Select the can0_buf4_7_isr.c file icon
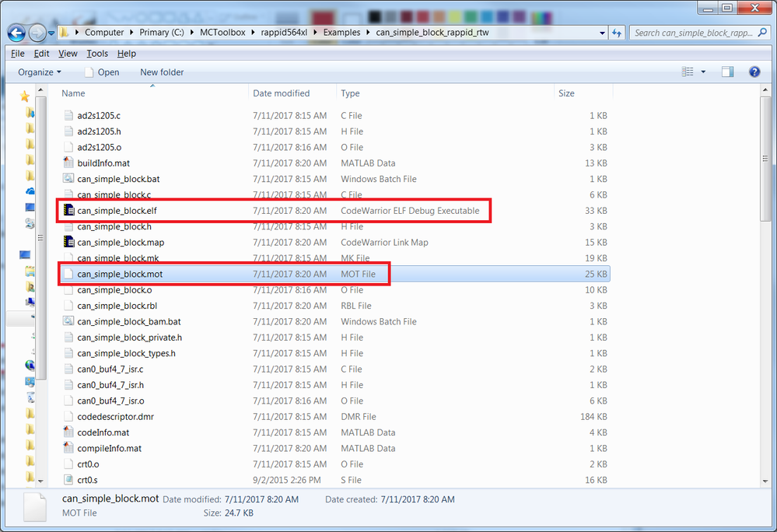The image size is (777, 532). [x=69, y=369]
